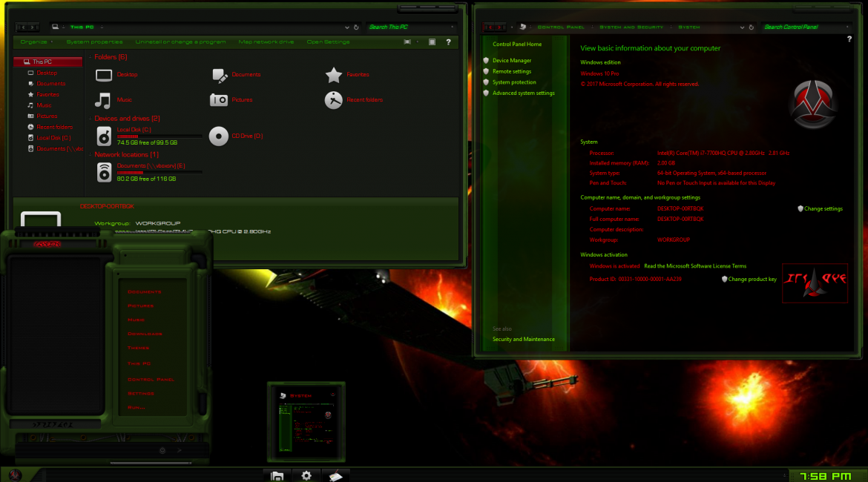Select Local Disk (C:) in navigation tree

coord(53,138)
